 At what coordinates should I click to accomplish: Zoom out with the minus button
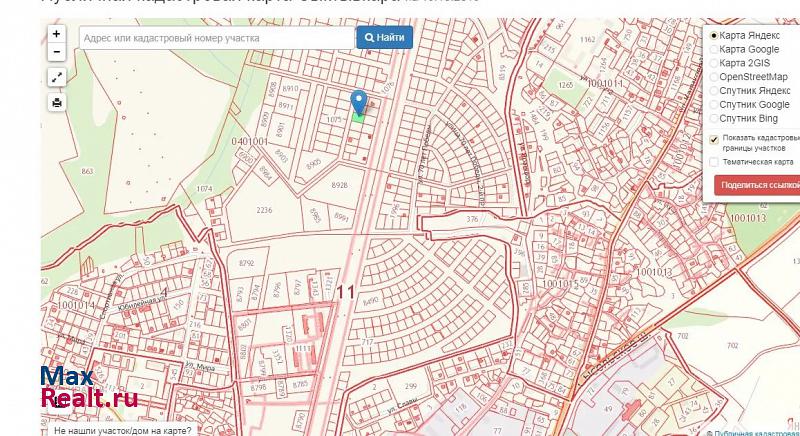coord(56,52)
